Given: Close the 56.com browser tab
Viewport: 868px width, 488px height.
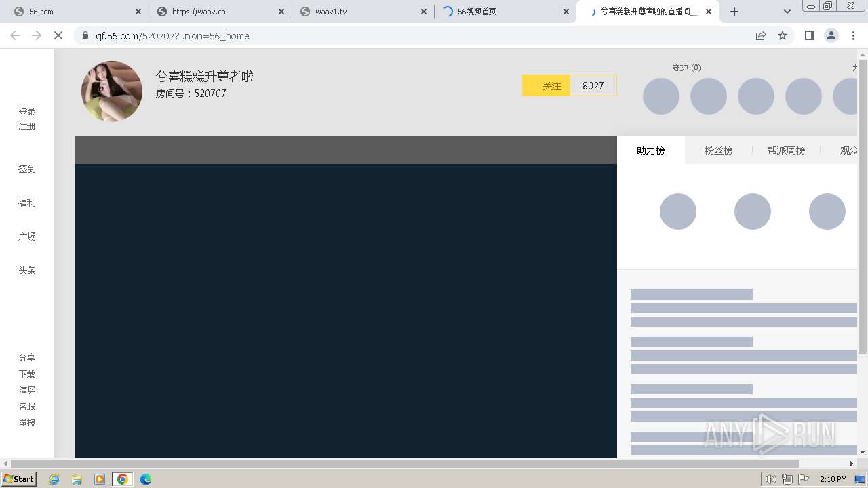Looking at the screenshot, I should point(138,12).
